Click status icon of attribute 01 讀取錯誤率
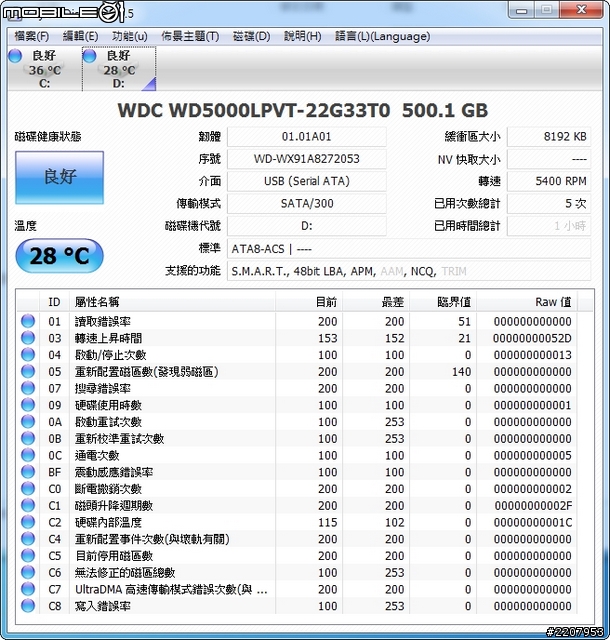The image size is (610, 640). [28, 321]
